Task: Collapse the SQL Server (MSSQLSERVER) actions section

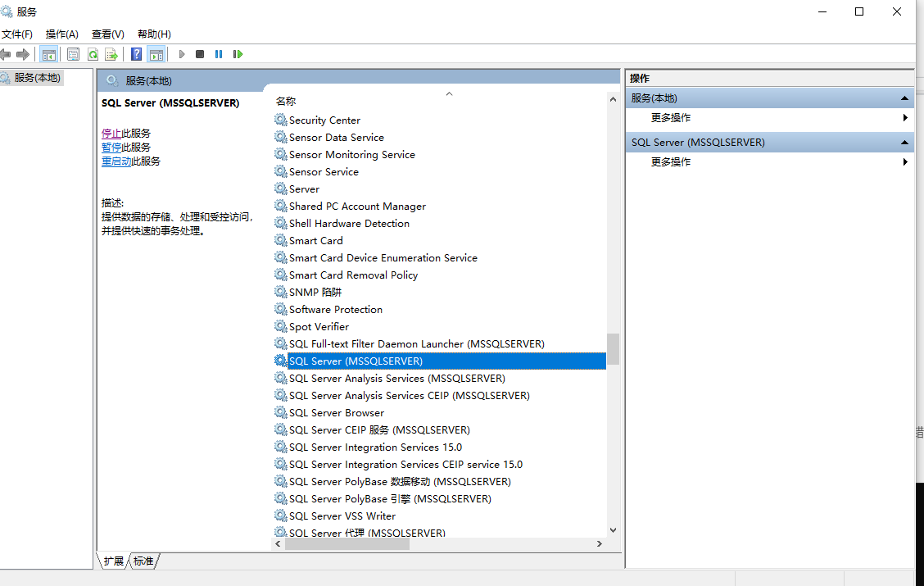Action: click(904, 142)
